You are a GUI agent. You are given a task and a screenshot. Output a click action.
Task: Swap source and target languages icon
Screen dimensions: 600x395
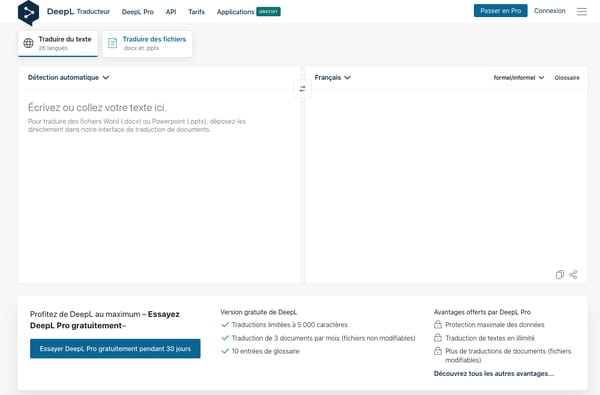(x=302, y=89)
